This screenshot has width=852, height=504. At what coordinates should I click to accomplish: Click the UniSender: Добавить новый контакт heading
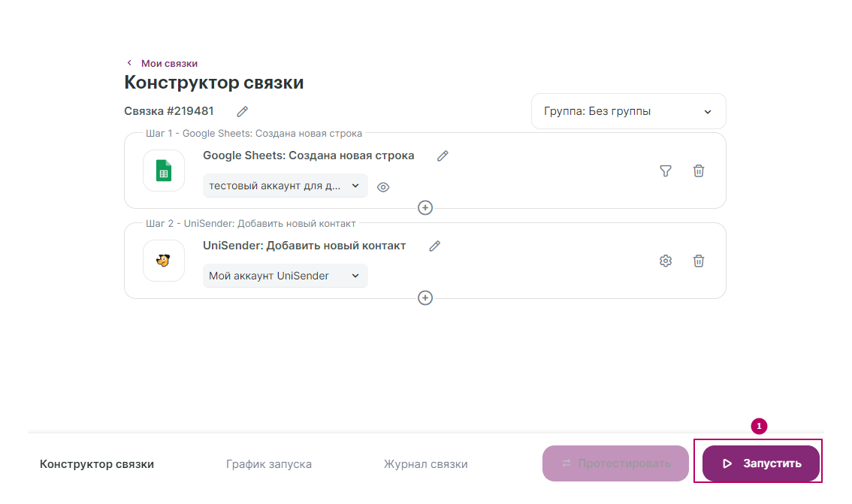coord(304,246)
